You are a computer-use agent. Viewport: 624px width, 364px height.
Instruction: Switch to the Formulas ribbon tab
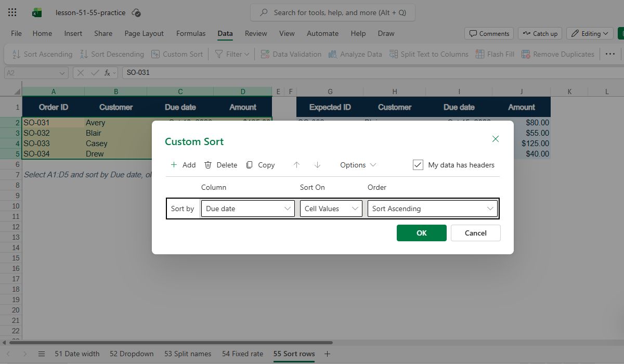tap(191, 33)
